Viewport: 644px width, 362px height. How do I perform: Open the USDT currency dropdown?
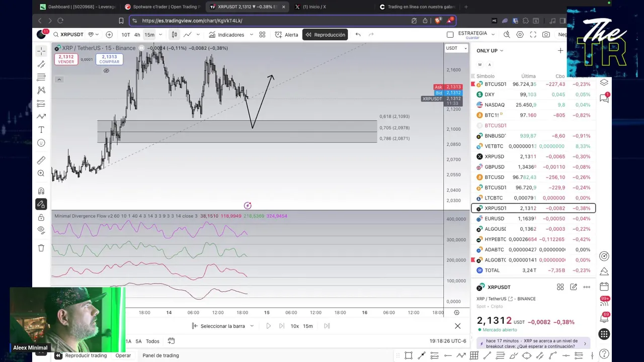pos(457,48)
